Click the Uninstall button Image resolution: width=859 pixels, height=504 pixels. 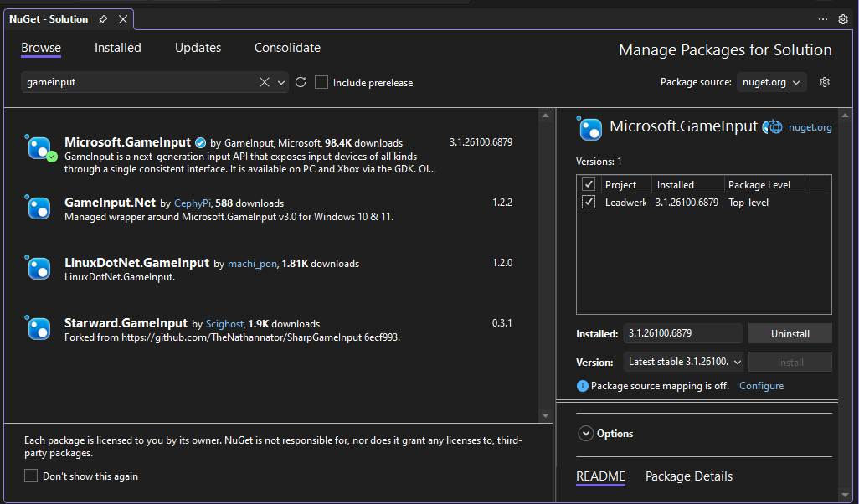pyautogui.click(x=790, y=333)
